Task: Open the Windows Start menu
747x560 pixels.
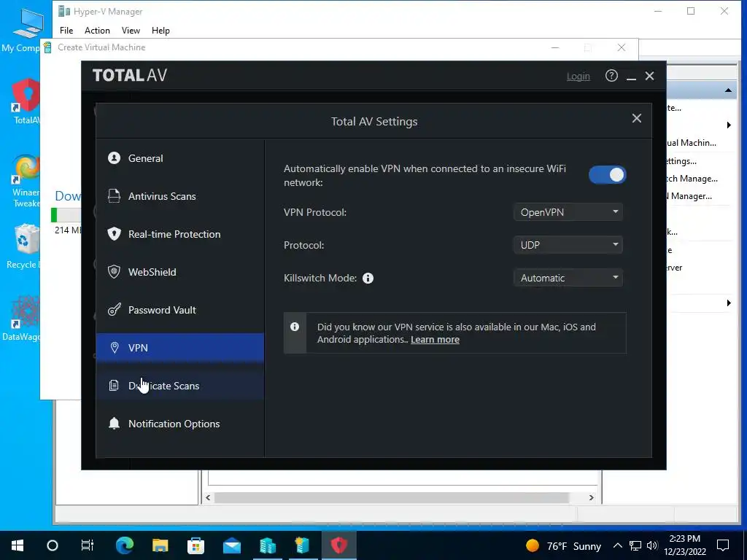Action: click(x=18, y=545)
